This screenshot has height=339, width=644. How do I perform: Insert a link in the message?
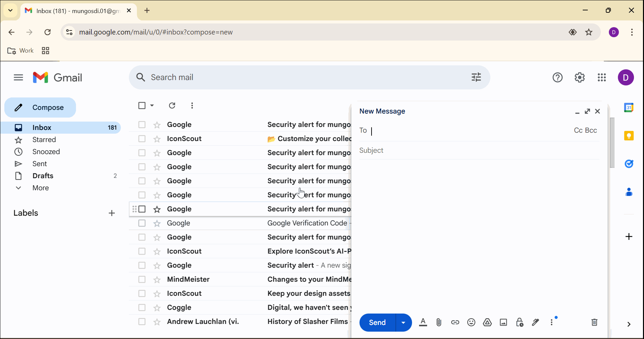point(455,323)
